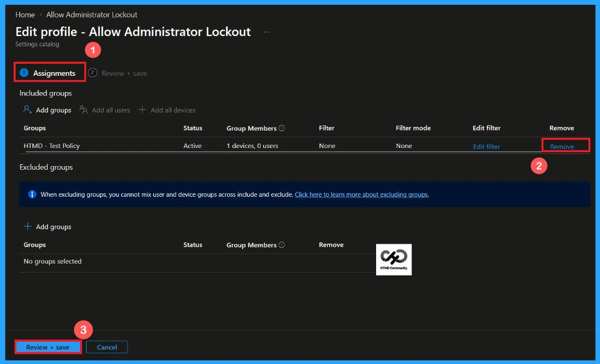This screenshot has height=364, width=600.
Task: Click the Review + save button
Action: pos(48,347)
